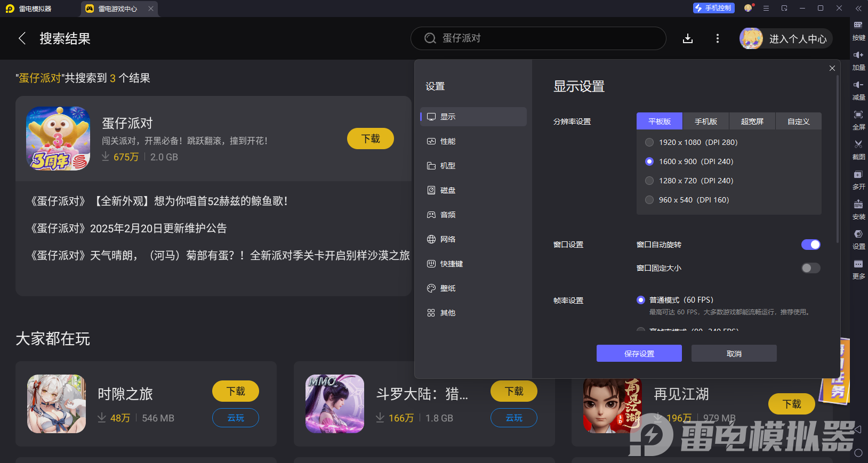Select the 磁盘 settings category
868x463 pixels.
pyautogui.click(x=473, y=190)
